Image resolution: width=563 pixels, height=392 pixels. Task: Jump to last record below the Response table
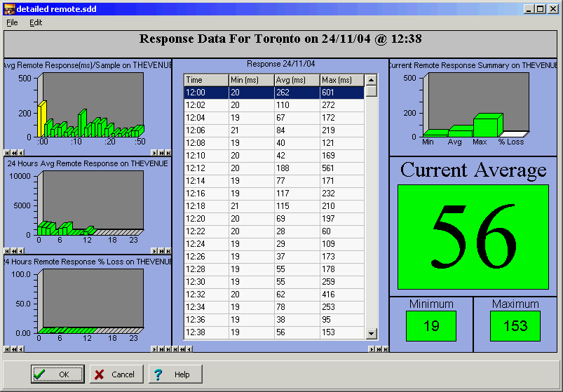(x=385, y=349)
